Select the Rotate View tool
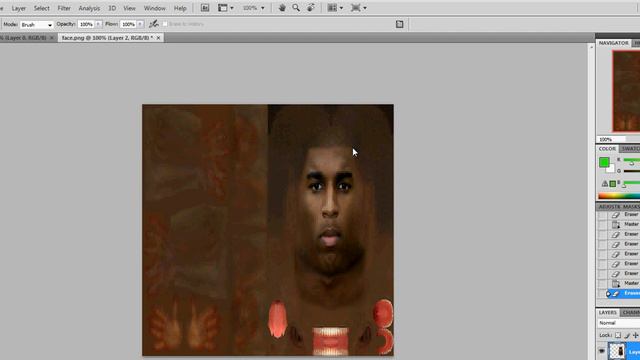This screenshot has height=360, width=640. [311, 8]
